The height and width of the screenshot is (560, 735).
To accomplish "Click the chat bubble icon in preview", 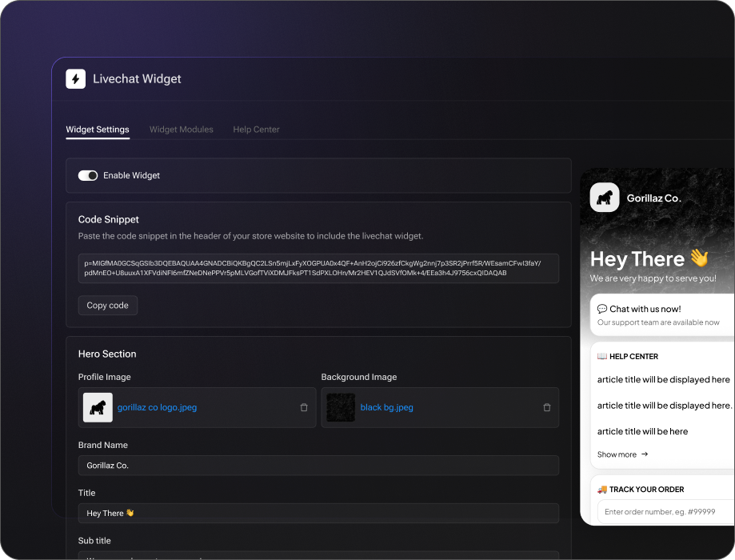I will click(602, 309).
